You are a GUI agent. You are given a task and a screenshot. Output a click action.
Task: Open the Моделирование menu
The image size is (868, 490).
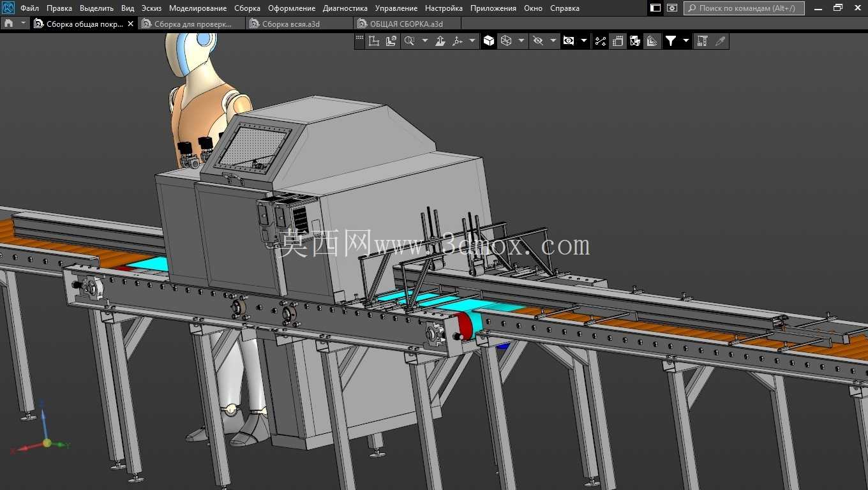[x=198, y=8]
